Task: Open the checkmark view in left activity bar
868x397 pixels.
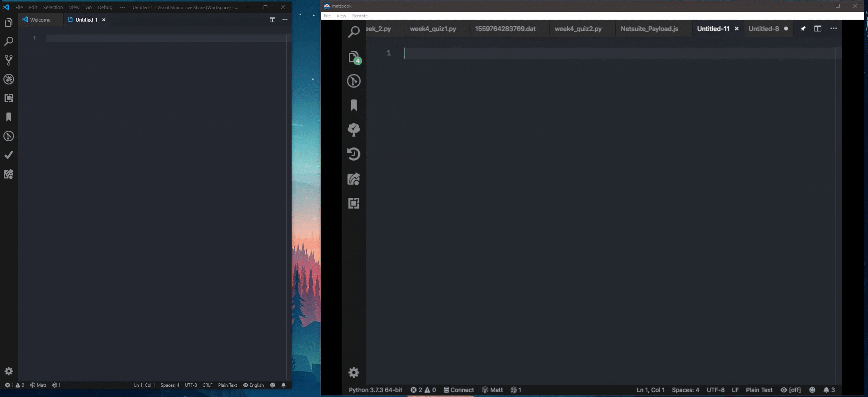Action: [x=8, y=155]
